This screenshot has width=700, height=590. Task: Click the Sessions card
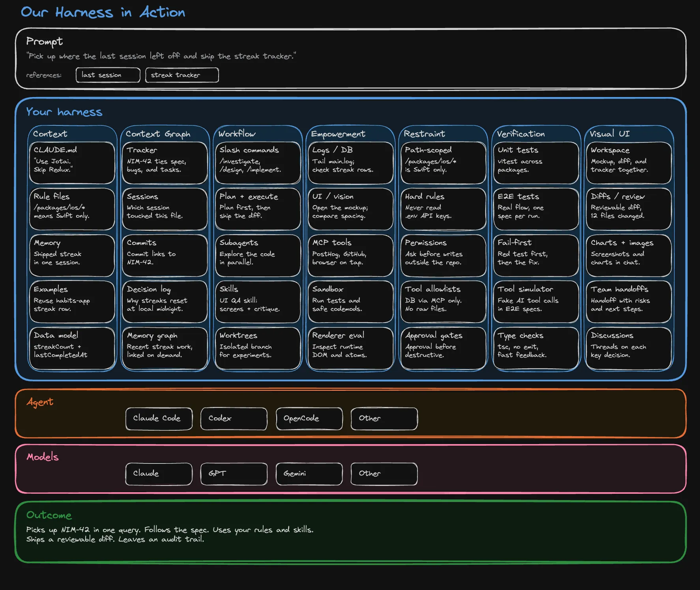tap(165, 209)
